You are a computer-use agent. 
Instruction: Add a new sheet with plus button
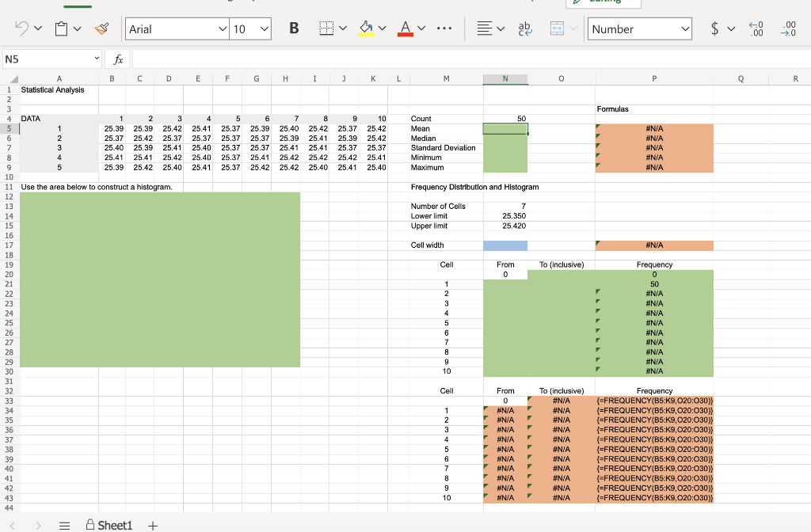[x=153, y=524]
